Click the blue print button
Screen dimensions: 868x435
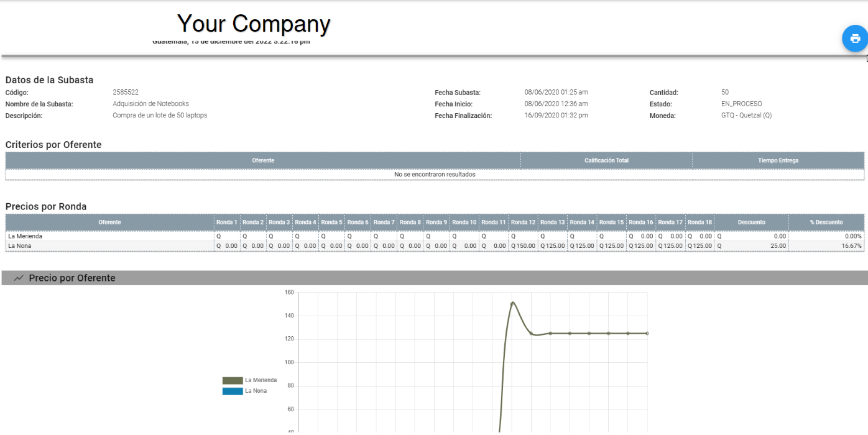point(855,39)
